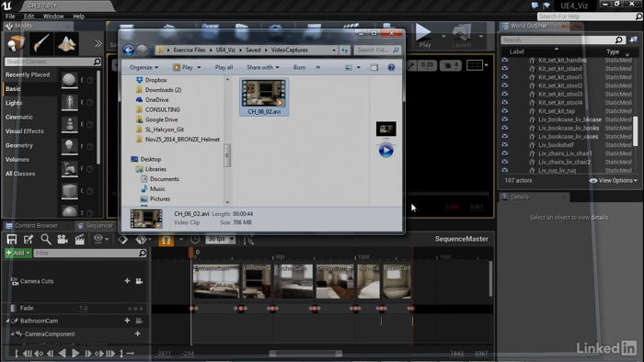Toggle visibility of Liv_chairs_Liv_chair1
Screen dimensions: 644x362
[504, 153]
